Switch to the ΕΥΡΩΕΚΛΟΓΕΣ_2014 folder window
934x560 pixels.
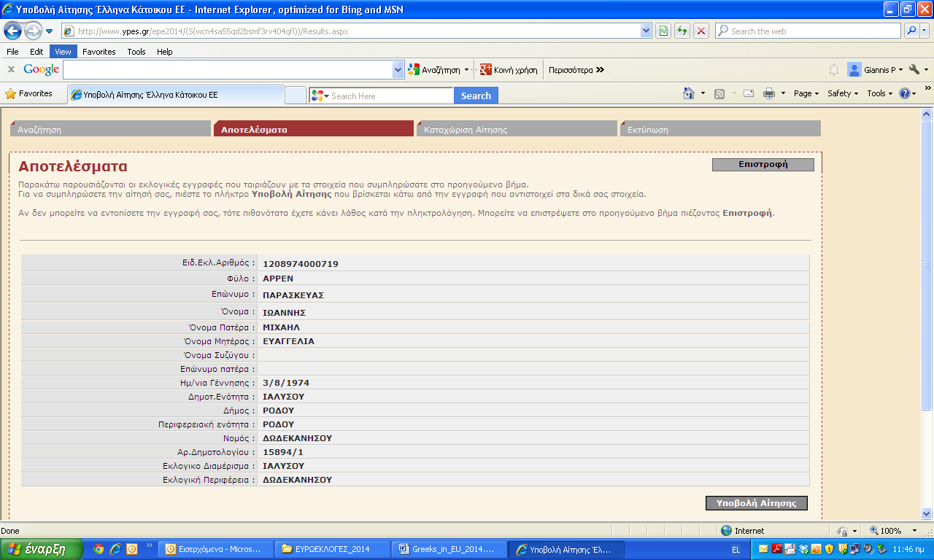tap(333, 549)
